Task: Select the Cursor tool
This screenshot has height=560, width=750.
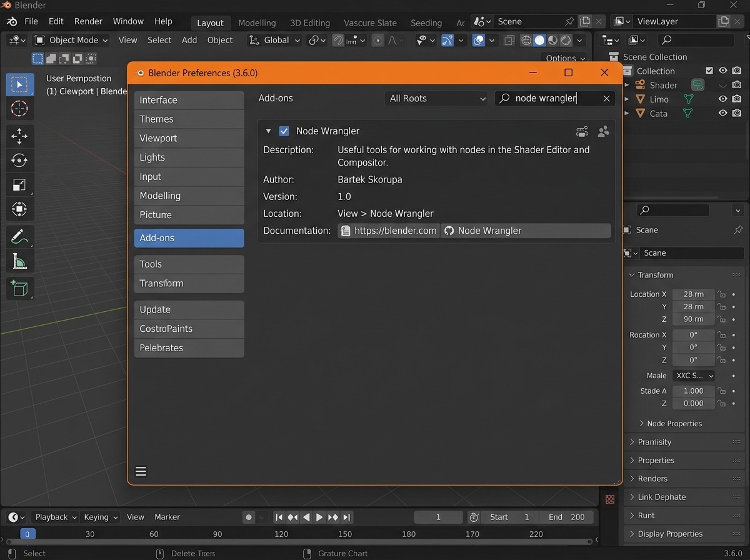Action: coord(20,109)
